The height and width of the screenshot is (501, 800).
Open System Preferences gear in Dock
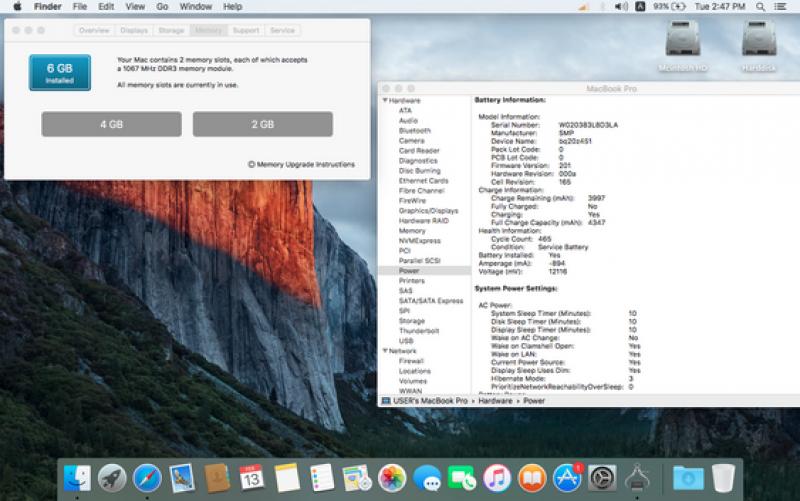[x=602, y=478]
